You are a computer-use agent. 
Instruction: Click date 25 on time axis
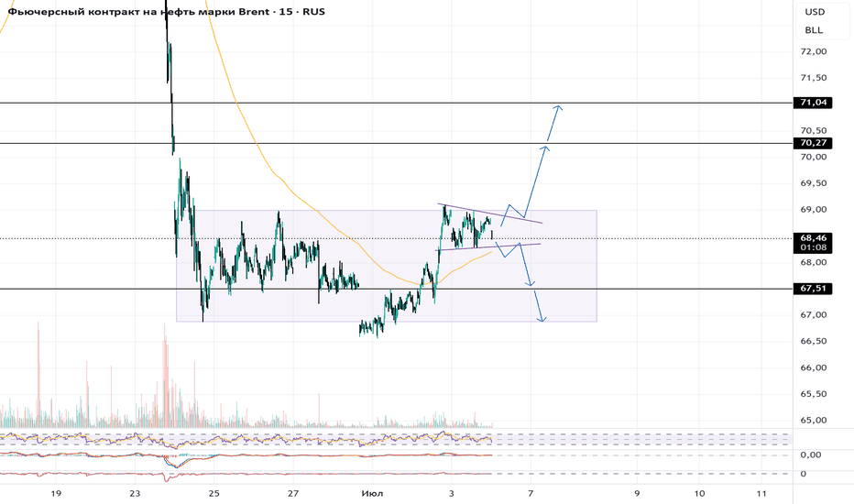click(x=214, y=493)
